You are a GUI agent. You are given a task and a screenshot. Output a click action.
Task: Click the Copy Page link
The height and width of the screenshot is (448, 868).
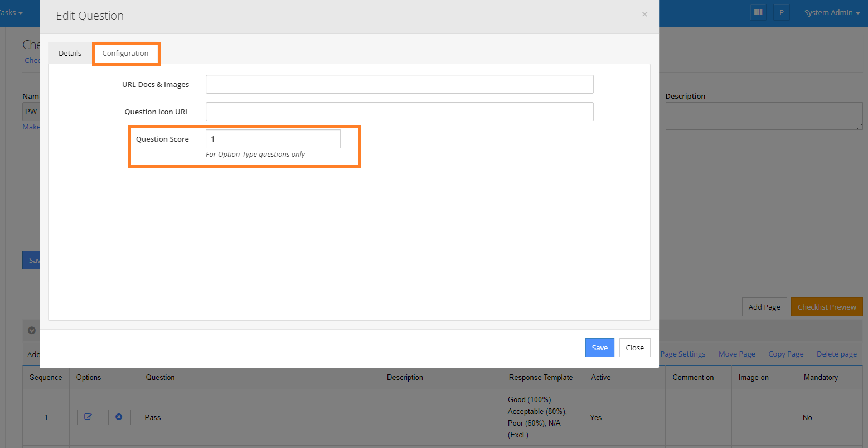(785, 354)
